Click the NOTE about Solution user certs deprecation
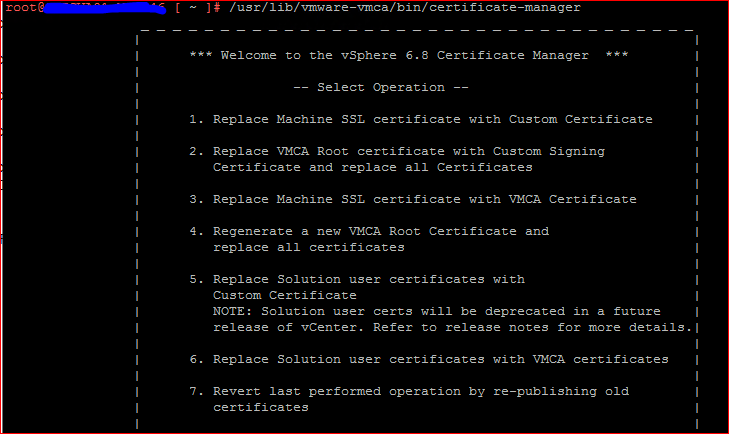Viewport: 729px width, 434px height. (436, 311)
